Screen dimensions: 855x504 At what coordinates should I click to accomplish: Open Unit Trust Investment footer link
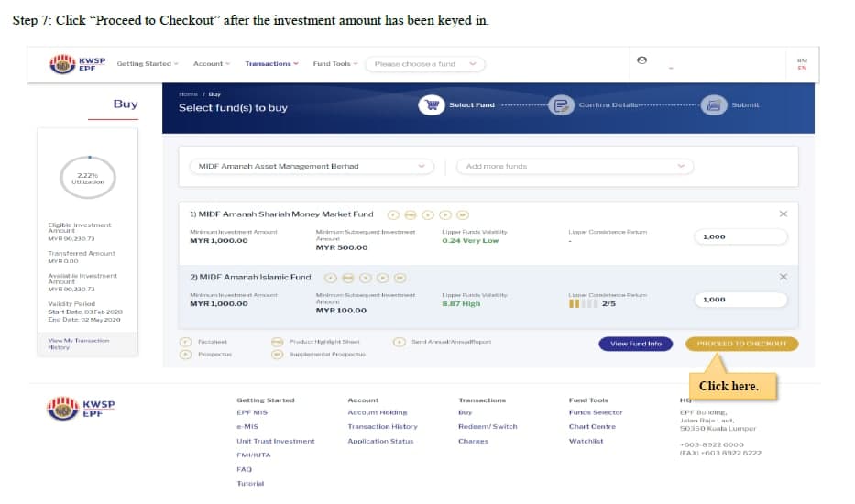pos(275,441)
